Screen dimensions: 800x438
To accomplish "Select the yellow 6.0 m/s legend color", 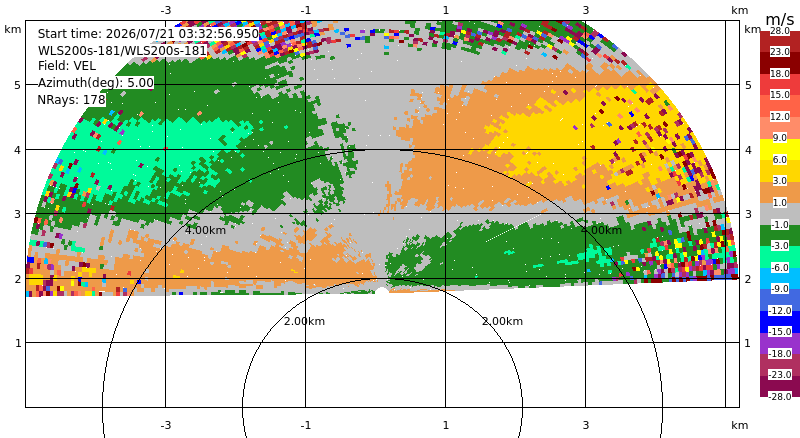I will click(780, 150).
